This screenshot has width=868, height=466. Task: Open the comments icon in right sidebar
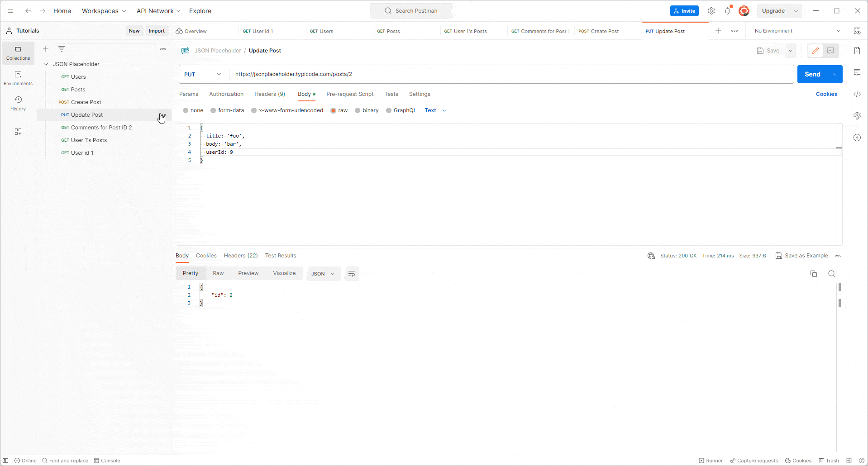pyautogui.click(x=857, y=72)
